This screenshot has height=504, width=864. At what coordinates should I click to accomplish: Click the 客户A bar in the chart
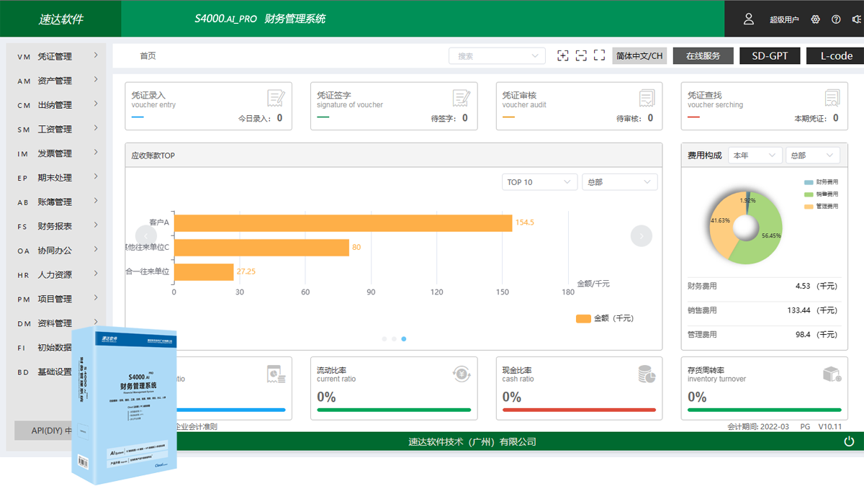pos(343,222)
